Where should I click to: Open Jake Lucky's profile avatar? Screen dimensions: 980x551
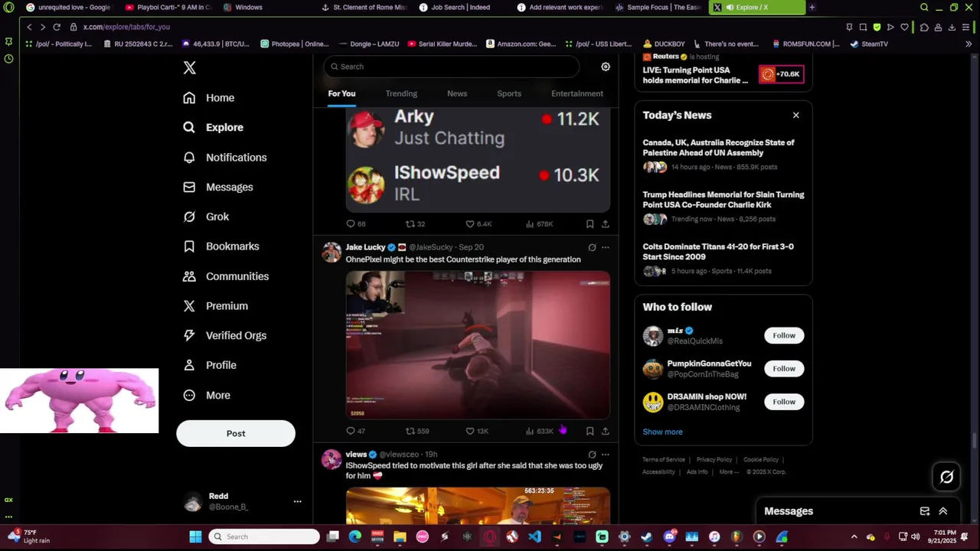pyautogui.click(x=332, y=253)
